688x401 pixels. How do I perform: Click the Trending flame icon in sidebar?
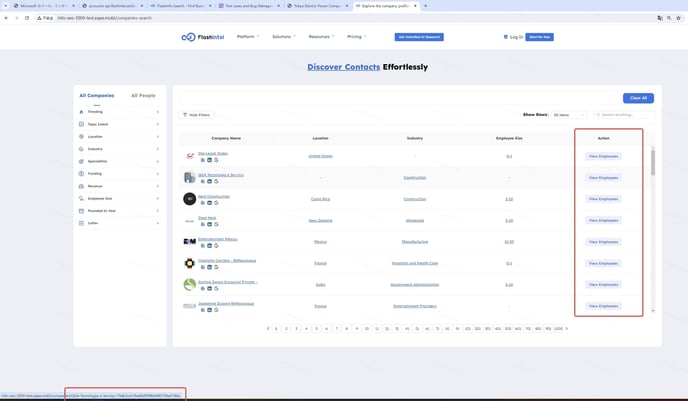point(81,112)
